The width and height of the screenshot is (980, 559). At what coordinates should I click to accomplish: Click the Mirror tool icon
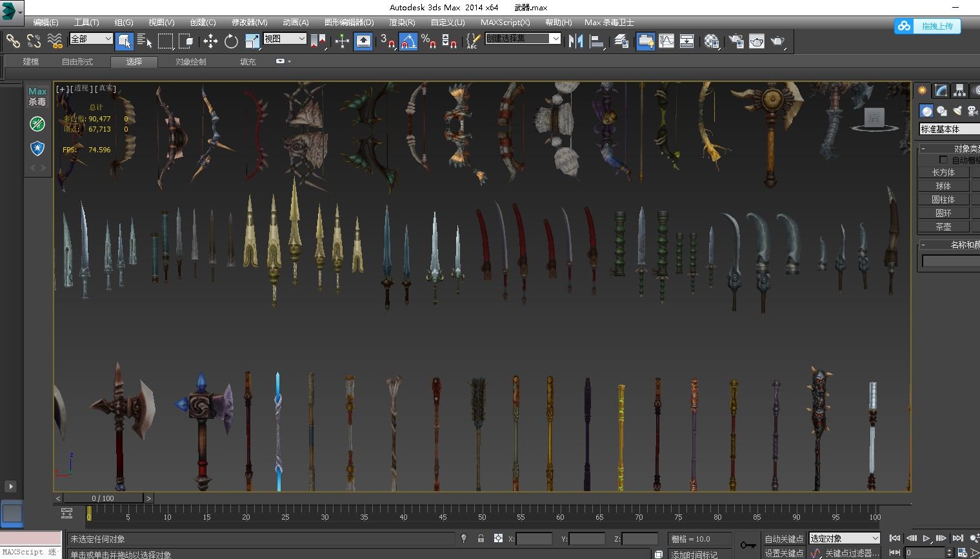point(575,41)
